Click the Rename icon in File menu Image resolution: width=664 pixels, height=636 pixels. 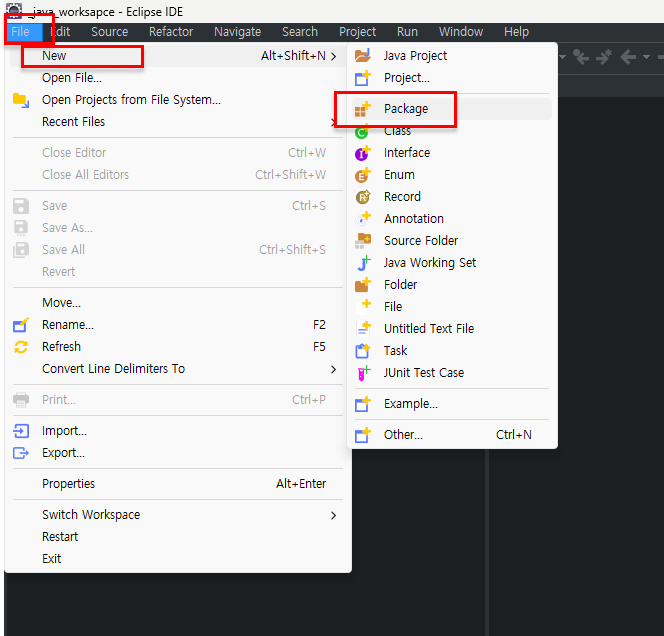coord(21,325)
